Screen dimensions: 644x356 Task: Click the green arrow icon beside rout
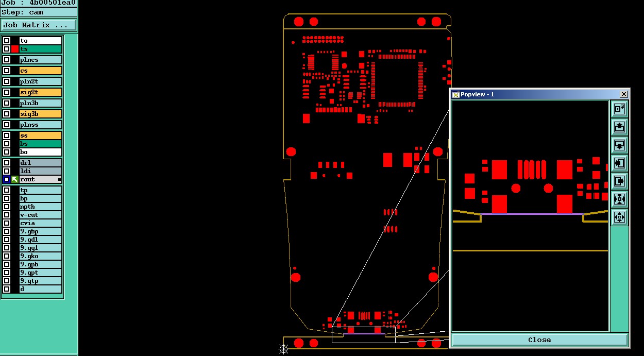[15, 179]
